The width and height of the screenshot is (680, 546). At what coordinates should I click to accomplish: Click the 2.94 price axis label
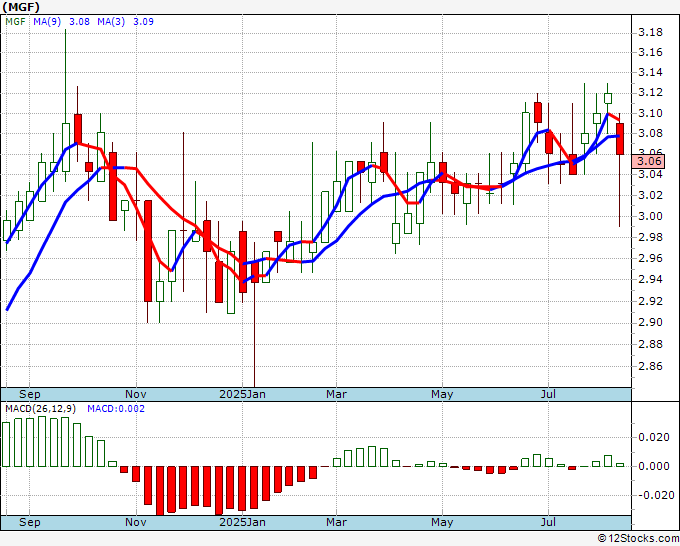pos(651,279)
